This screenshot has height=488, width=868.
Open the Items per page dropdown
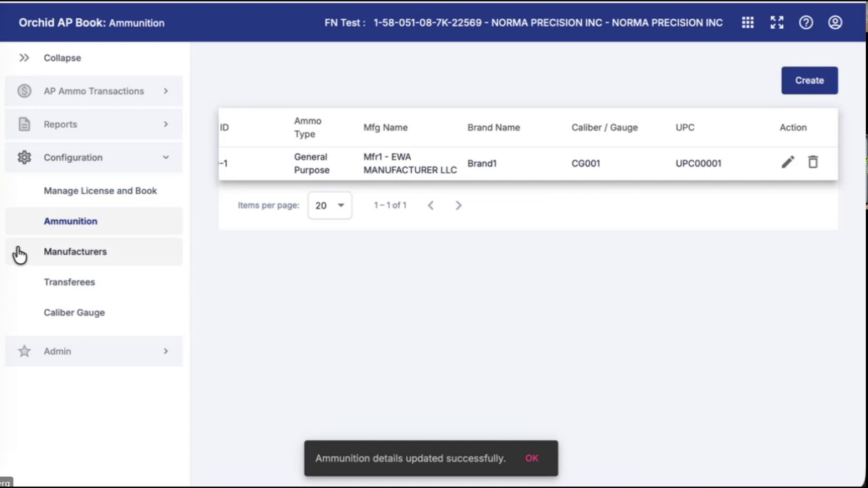330,205
